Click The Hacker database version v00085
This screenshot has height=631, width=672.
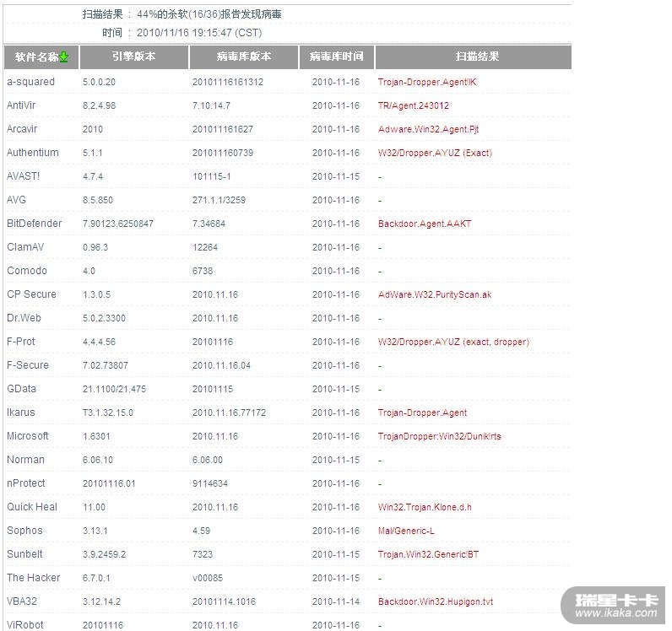pyautogui.click(x=208, y=578)
